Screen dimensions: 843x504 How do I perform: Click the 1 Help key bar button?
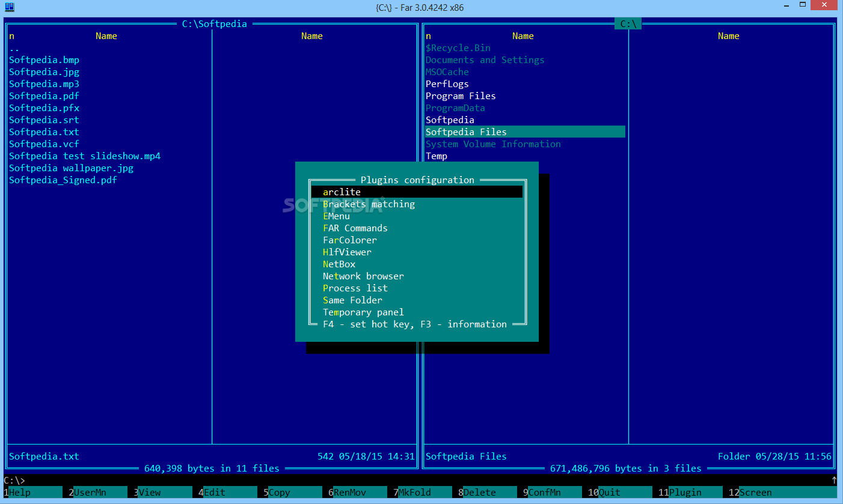[x=32, y=492]
